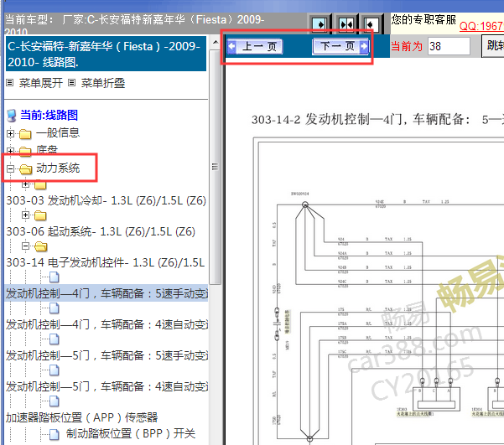504x445 pixels.
Task: Click the 您的专职客服 label
Action: click(423, 19)
